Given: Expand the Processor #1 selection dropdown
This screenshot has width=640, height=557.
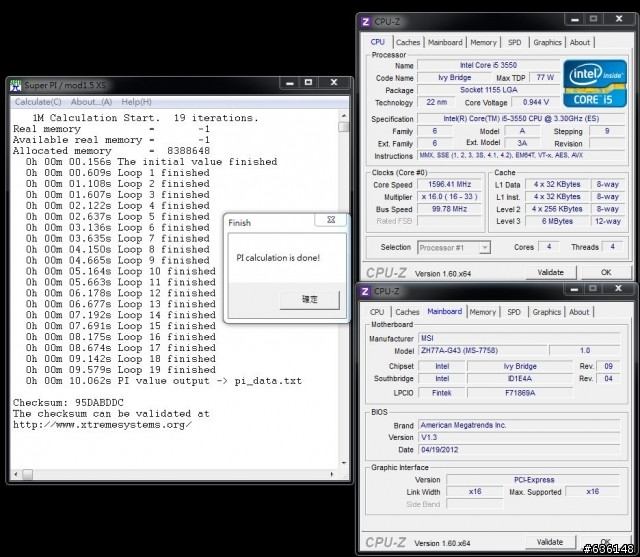Looking at the screenshot, I should pos(484,248).
